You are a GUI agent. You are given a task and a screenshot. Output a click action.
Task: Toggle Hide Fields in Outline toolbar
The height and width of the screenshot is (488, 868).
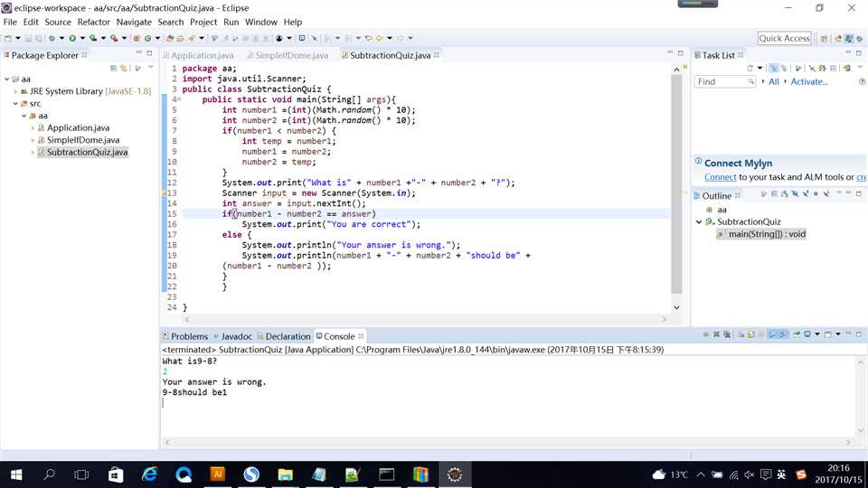point(795,193)
